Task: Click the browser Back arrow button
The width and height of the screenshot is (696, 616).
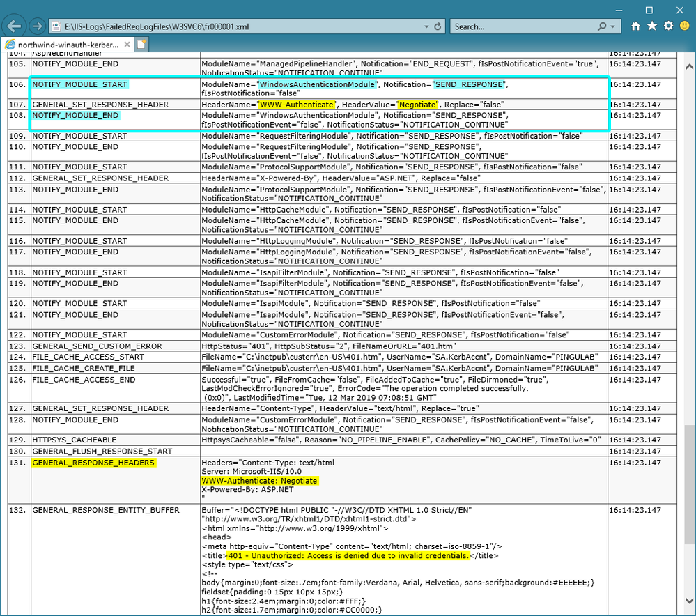Action: pyautogui.click(x=15, y=26)
